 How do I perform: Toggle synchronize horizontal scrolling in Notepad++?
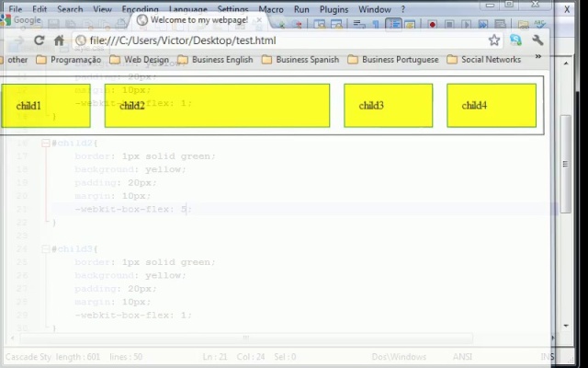(336, 25)
